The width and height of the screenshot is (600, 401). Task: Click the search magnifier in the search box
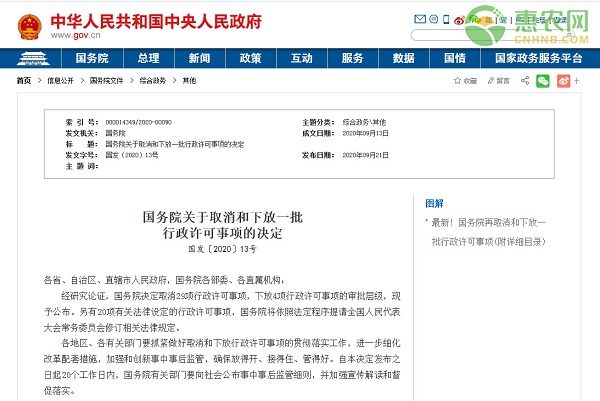click(x=569, y=35)
